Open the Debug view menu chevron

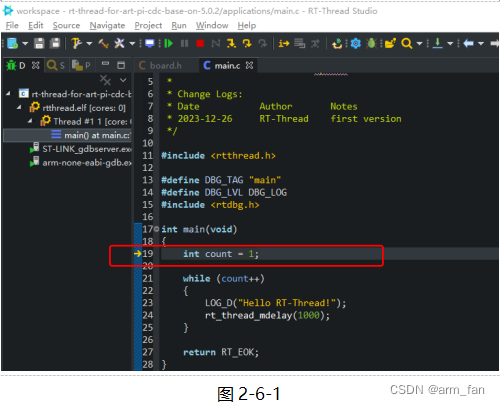pyautogui.click(x=123, y=80)
